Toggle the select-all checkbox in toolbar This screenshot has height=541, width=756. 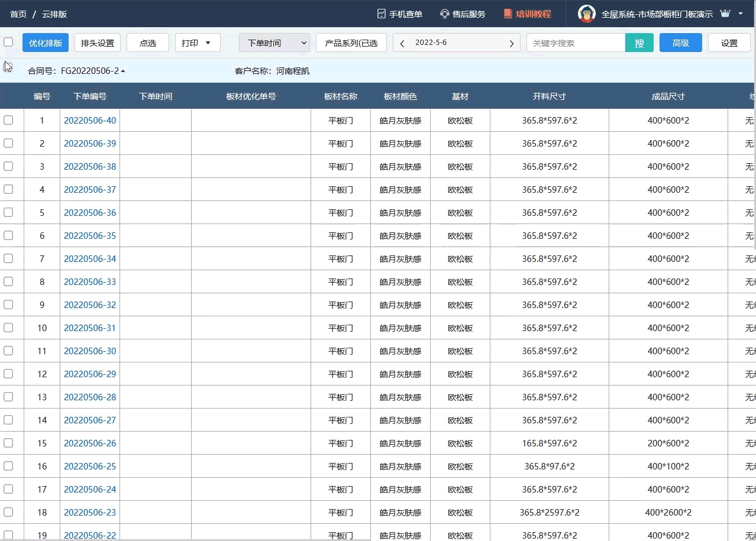click(8, 42)
